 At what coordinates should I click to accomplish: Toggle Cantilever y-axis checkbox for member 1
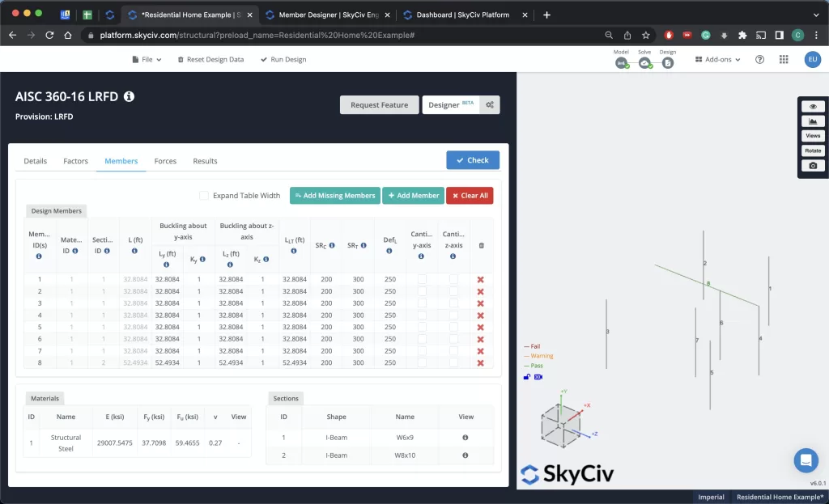pyautogui.click(x=422, y=279)
